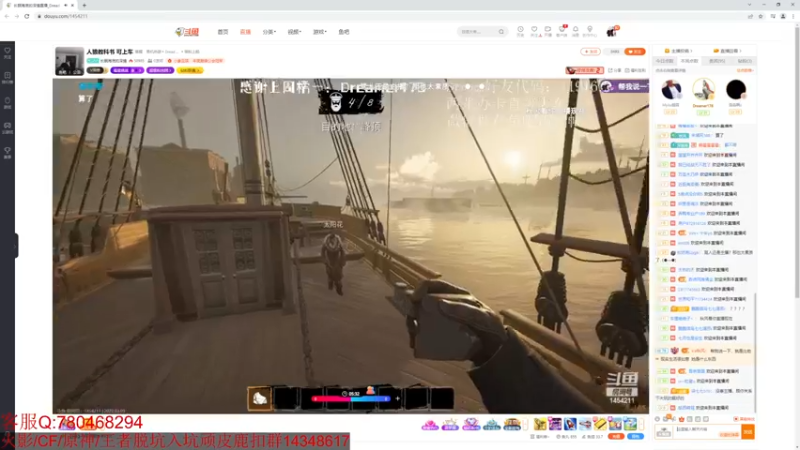Open the creator center bulb icon

point(590,31)
